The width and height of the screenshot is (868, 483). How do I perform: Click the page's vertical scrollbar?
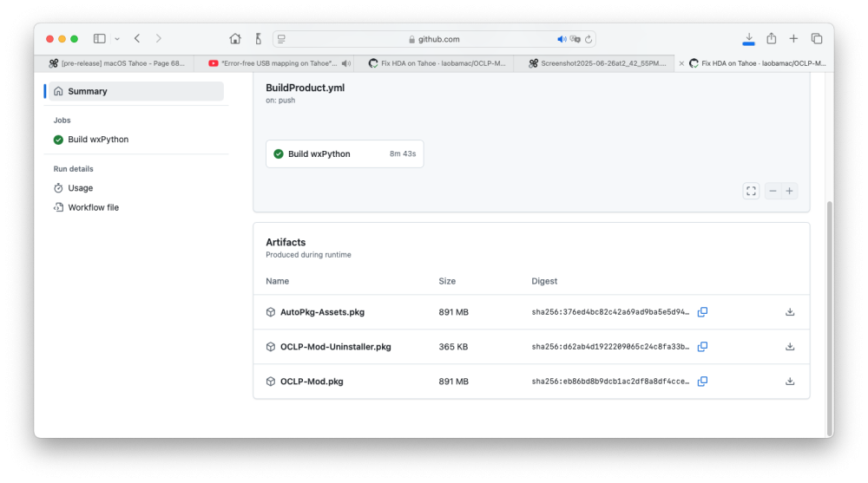pyautogui.click(x=829, y=318)
